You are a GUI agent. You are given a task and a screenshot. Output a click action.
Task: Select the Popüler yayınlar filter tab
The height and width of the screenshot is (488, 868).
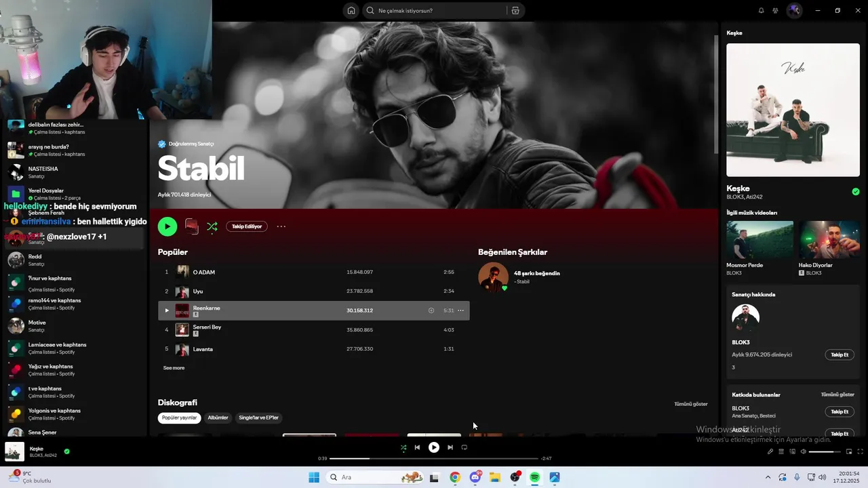tap(180, 418)
